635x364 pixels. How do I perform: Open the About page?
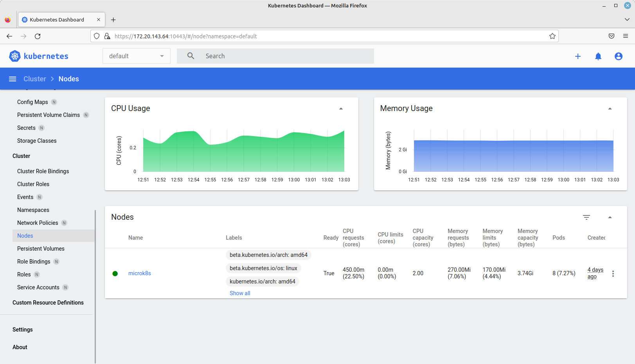20,347
